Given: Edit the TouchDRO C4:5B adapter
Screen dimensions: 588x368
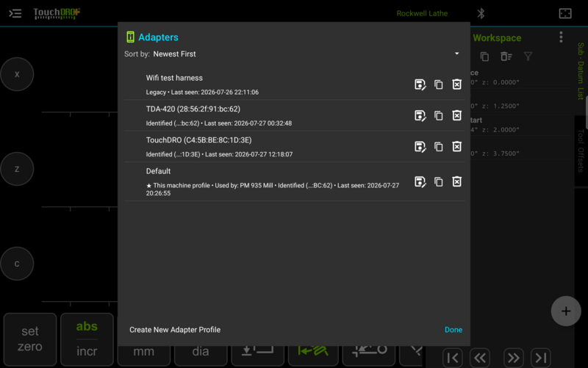Looking at the screenshot, I should coord(420,147).
